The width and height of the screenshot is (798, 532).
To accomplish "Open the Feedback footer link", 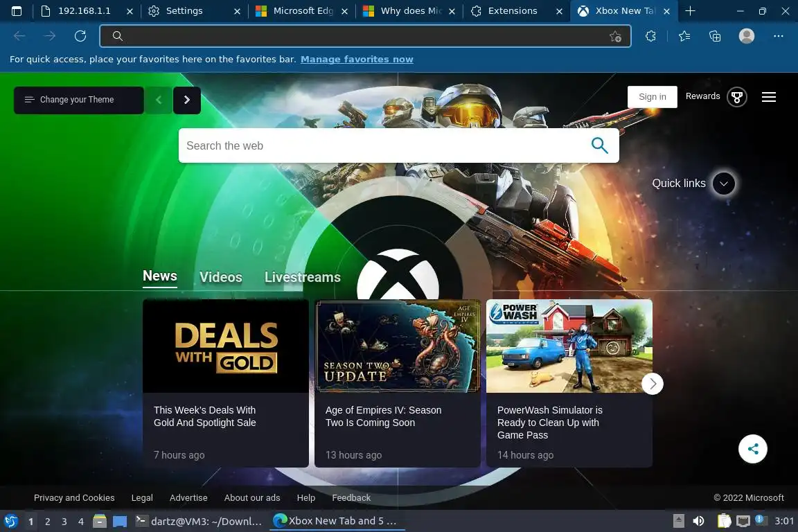I will [x=351, y=498].
